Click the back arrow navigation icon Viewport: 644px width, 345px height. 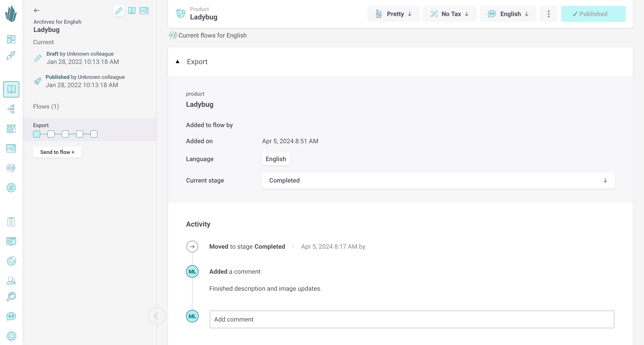pyautogui.click(x=37, y=10)
